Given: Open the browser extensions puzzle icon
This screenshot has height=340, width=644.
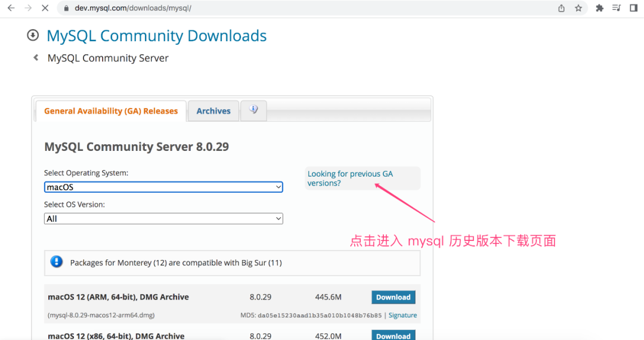Looking at the screenshot, I should click(x=599, y=8).
